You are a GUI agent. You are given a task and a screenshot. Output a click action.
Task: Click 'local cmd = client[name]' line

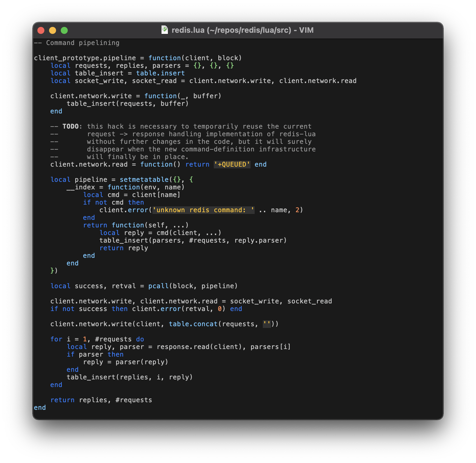click(x=132, y=195)
